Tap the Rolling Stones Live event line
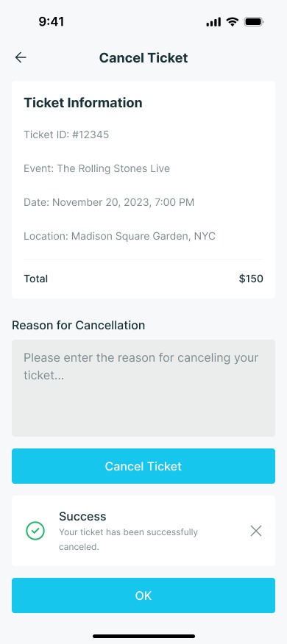Image resolution: width=287 pixels, height=644 pixels. click(x=96, y=168)
